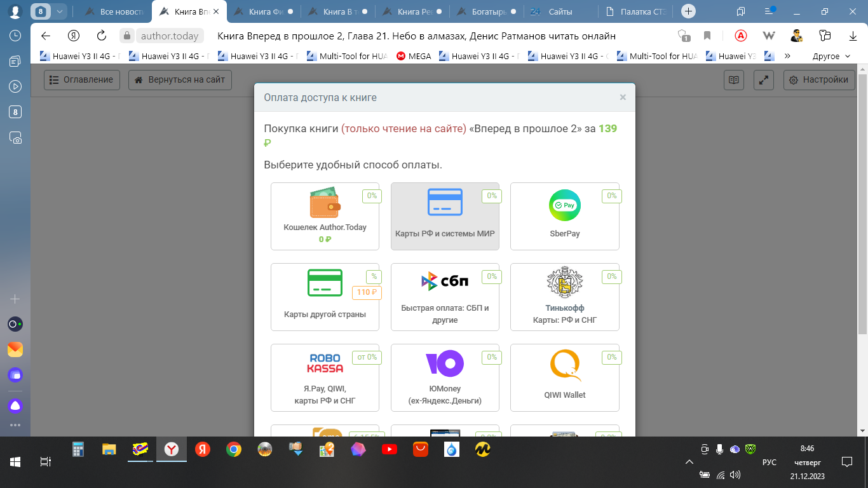Open the Оглавление table of contents

[x=82, y=80]
